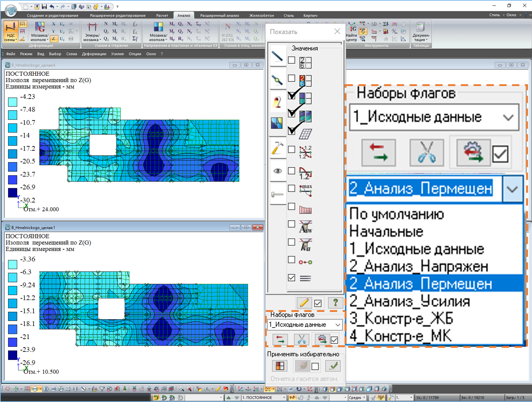The image size is (532, 402).
Task: Toggle the Ka checkbox in Значения list
Action: 292,242
